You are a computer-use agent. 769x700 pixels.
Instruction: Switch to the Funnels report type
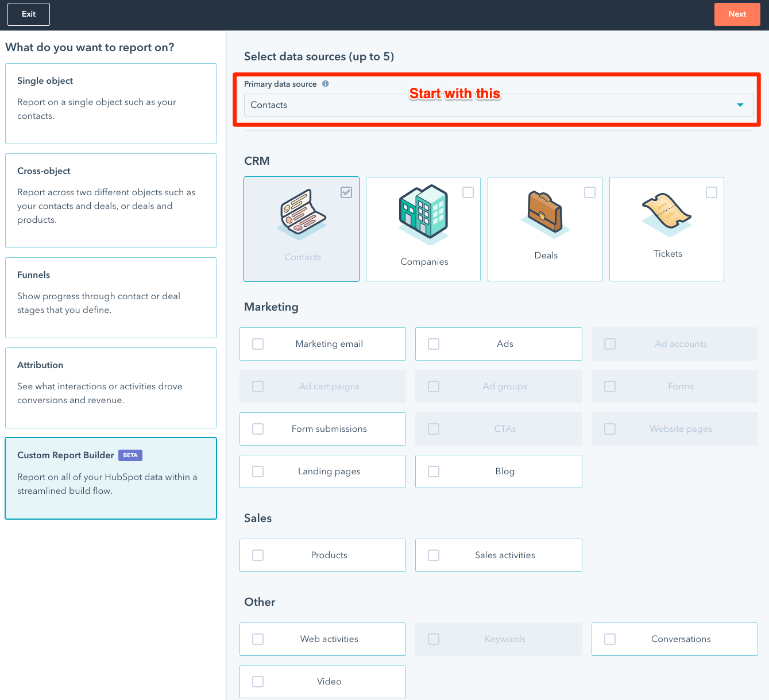111,297
